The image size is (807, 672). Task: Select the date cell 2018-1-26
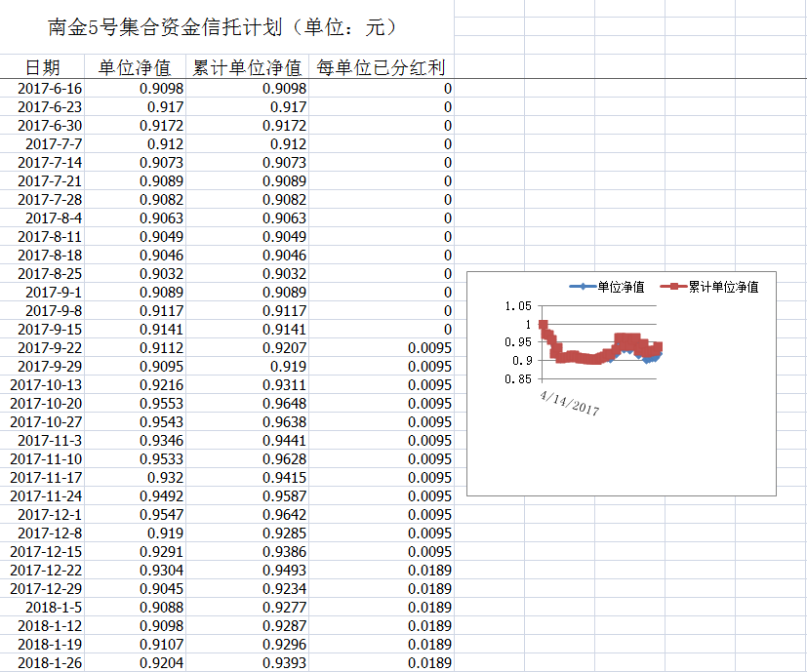tap(50, 663)
